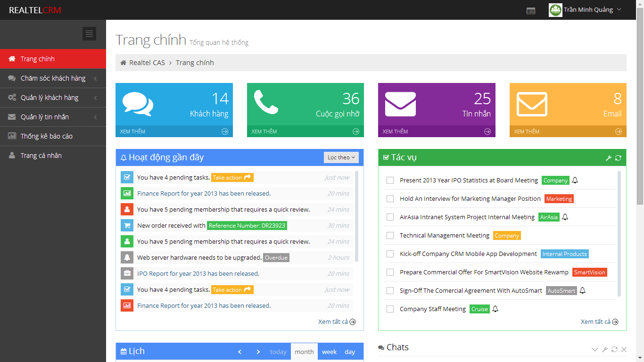Click the first Take action button
644x362 pixels.
point(232,178)
